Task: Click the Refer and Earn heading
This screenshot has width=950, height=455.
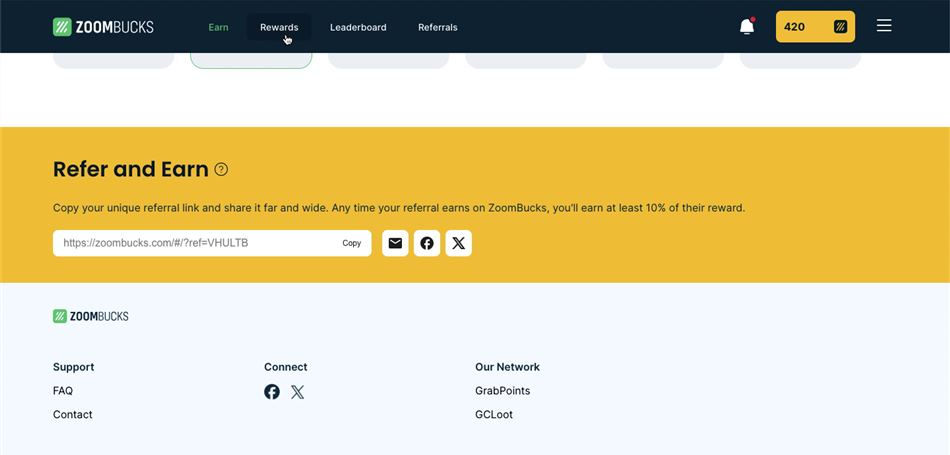Action: [131, 169]
